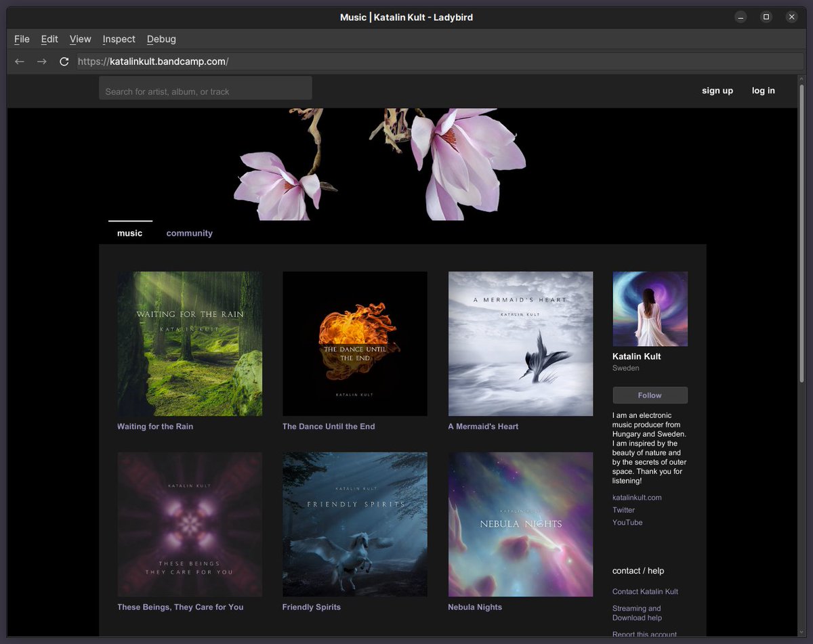This screenshot has height=644, width=813.
Task: Click the A Mermaid's Heart title link
Action: [483, 427]
